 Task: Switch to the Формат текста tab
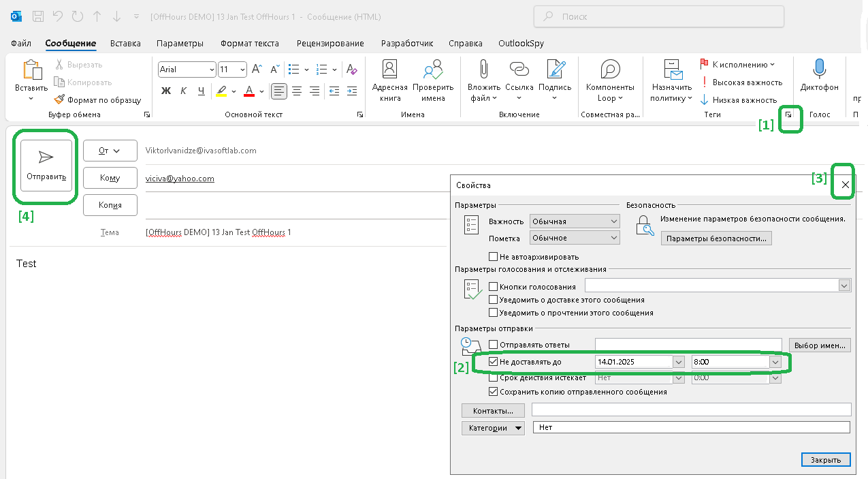pos(250,44)
